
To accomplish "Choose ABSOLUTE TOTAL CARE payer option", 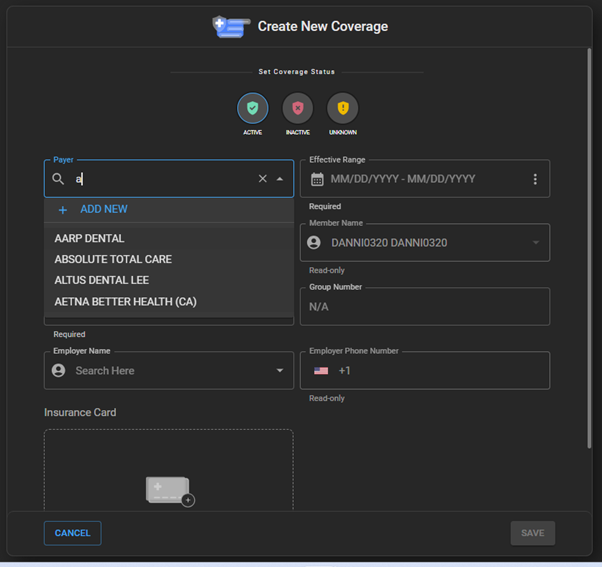I will tap(113, 259).
